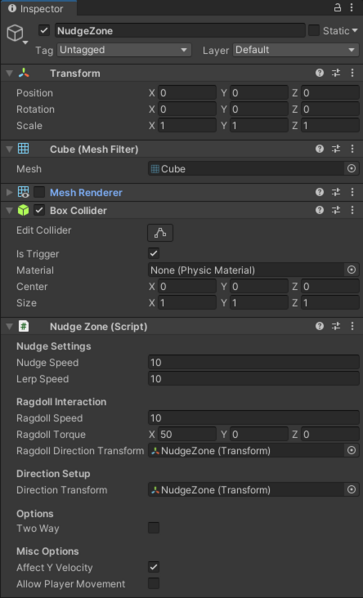Click the Ragdoll Torque X field
363x598 pixels.
(187, 434)
